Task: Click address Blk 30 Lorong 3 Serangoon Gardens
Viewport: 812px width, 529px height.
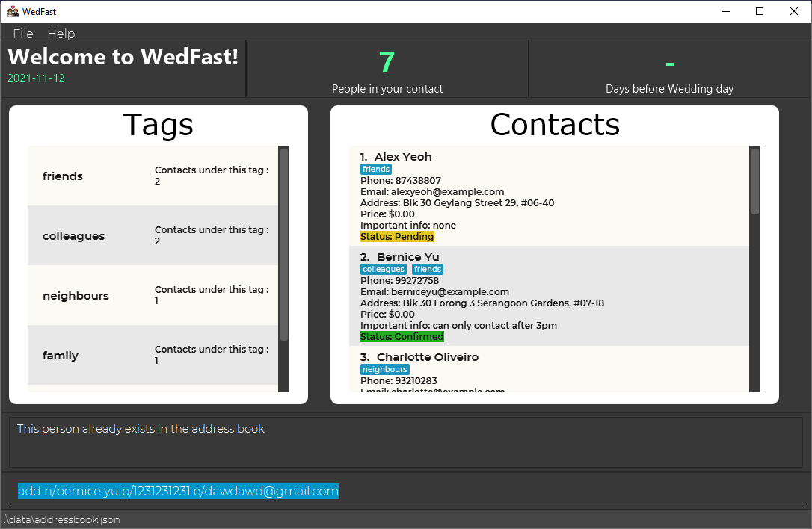Action: click(x=482, y=303)
